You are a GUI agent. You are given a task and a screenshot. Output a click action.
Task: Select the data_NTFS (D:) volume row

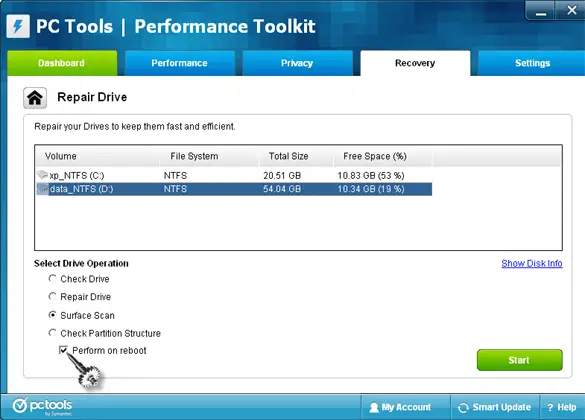tap(234, 189)
